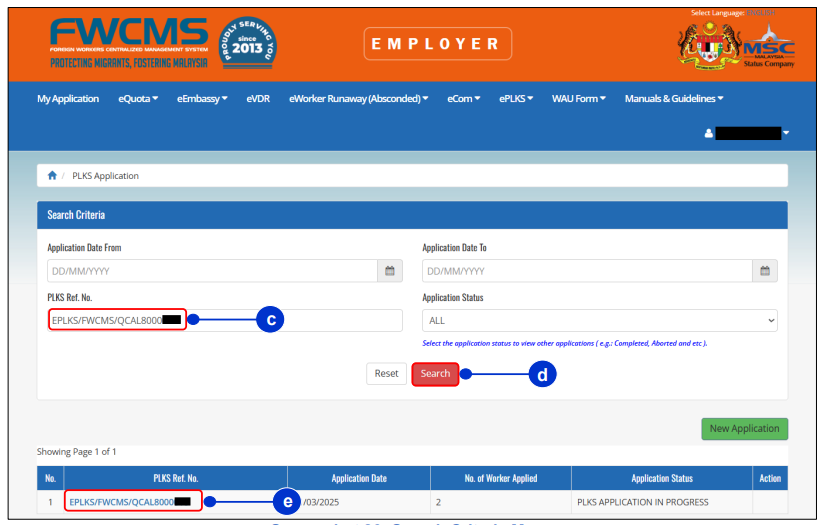Open calendar picker for Application Date From
This screenshot has height=525, width=821.
click(390, 271)
